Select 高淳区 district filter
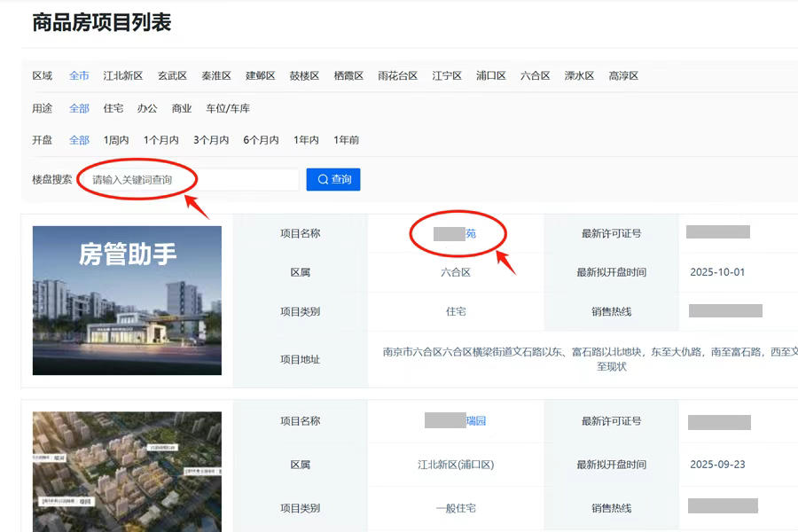This screenshot has width=798, height=532. click(x=623, y=76)
